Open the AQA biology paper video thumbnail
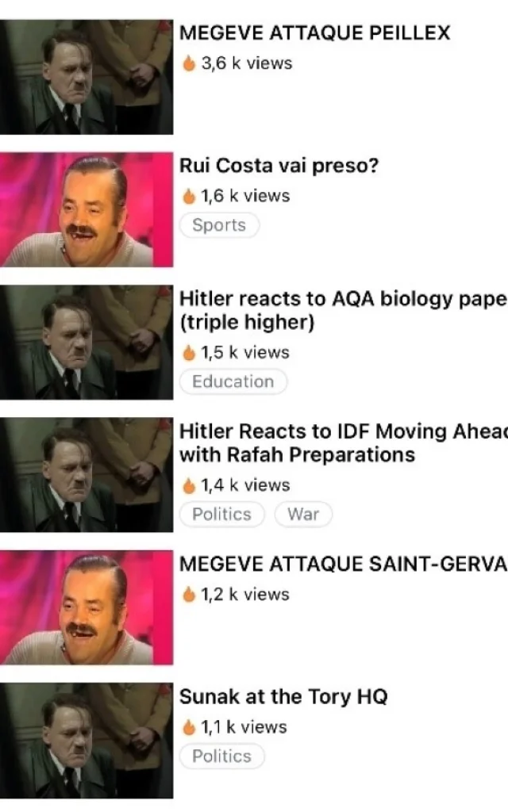 pyautogui.click(x=87, y=343)
